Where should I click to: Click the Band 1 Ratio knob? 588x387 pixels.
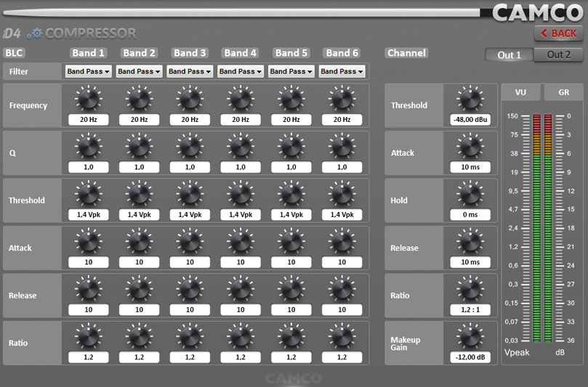point(89,336)
